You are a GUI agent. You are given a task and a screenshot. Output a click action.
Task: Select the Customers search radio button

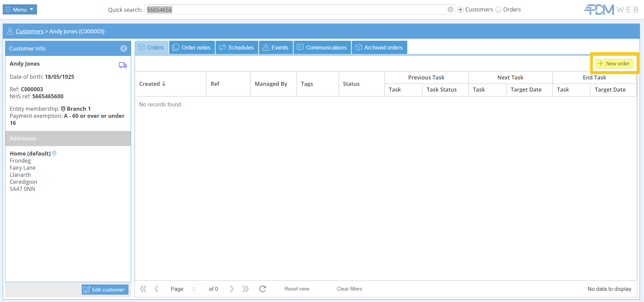(461, 10)
